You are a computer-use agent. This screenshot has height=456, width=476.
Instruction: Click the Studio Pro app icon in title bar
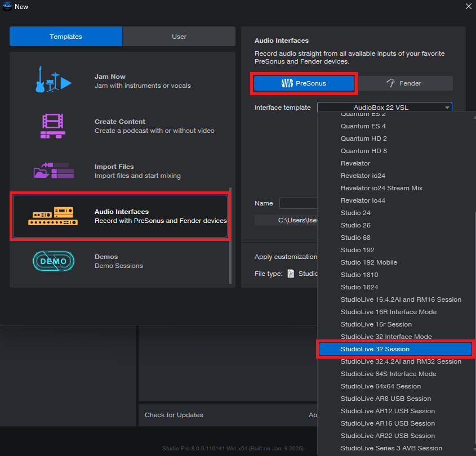point(7,6)
